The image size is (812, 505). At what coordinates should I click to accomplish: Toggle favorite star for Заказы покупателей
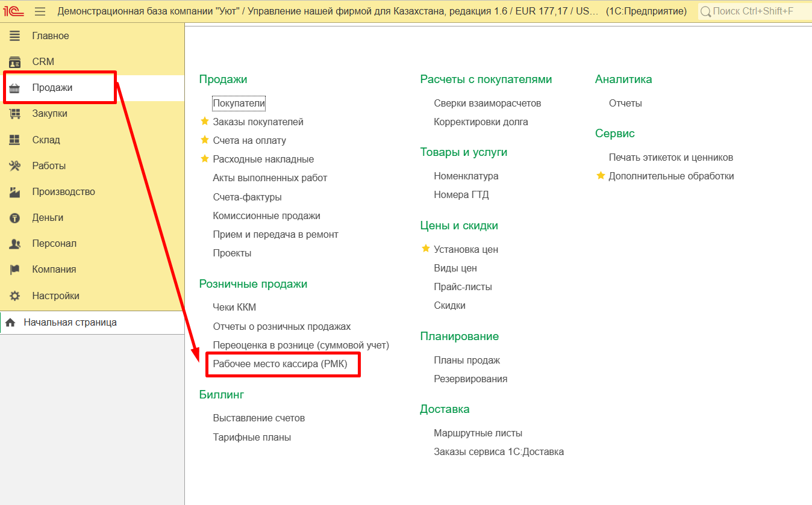(204, 122)
